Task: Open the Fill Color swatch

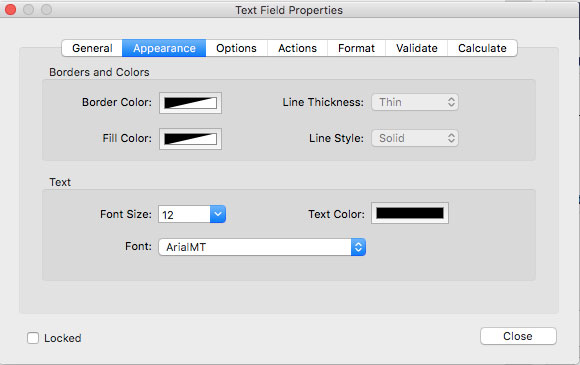Action: (190, 139)
